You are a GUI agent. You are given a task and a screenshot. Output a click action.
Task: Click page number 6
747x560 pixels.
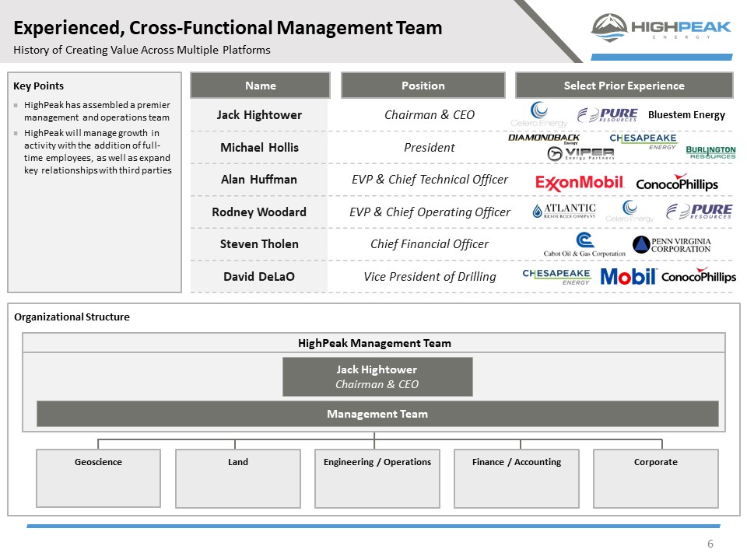pyautogui.click(x=710, y=544)
